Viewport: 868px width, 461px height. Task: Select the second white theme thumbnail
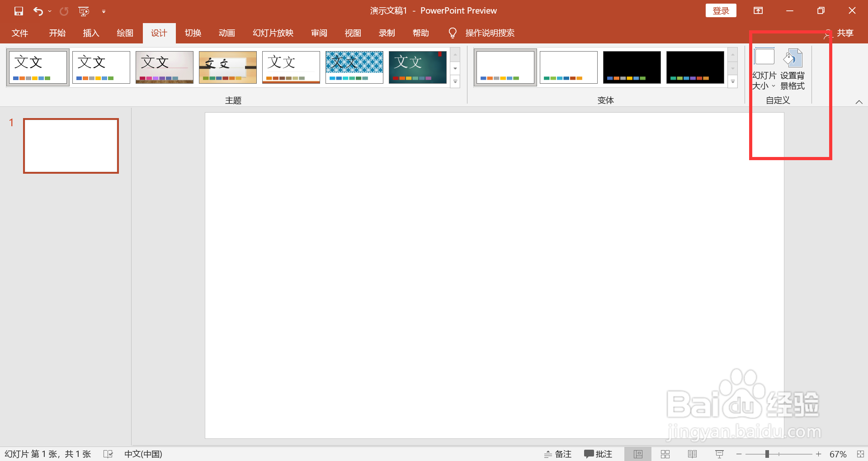point(101,67)
